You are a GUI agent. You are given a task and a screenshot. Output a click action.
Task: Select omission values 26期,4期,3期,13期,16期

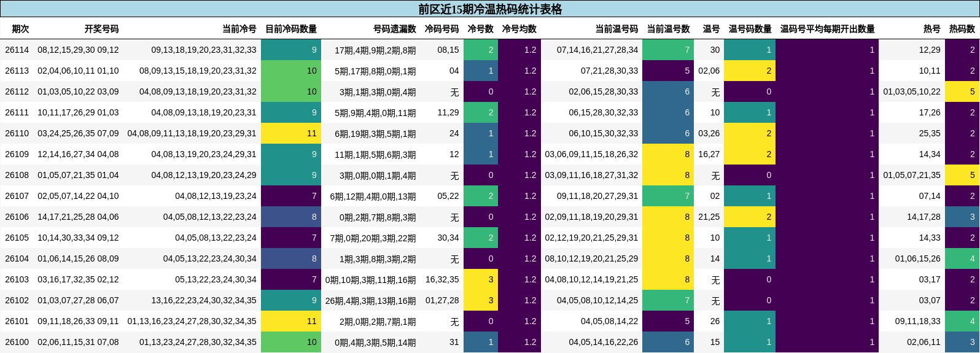pyautogui.click(x=371, y=301)
